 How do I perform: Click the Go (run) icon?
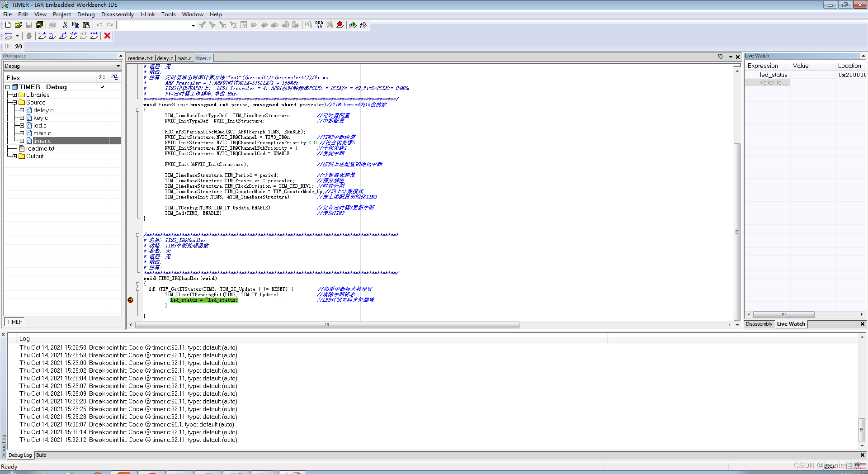tap(94, 36)
